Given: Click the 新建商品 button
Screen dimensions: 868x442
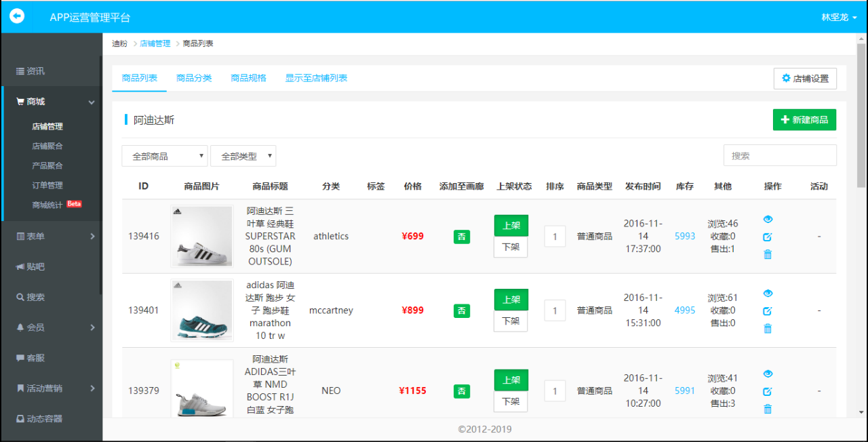Looking at the screenshot, I should 804,120.
